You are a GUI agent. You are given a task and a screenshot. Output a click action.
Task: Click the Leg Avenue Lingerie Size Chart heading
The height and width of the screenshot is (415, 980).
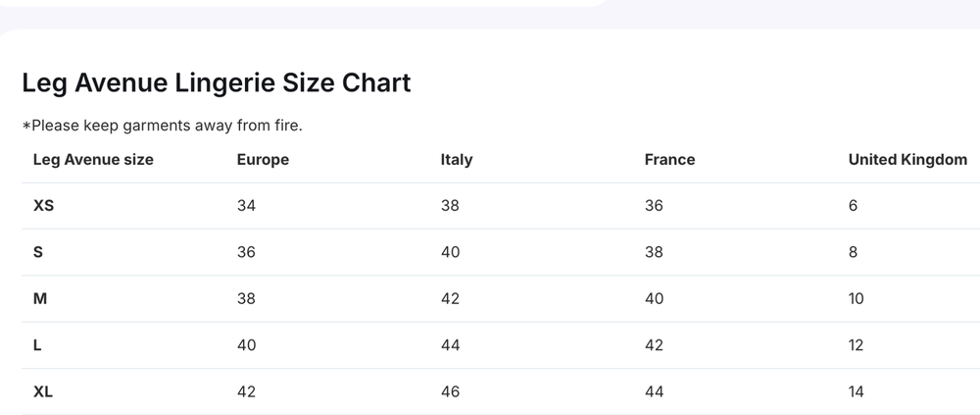[217, 83]
